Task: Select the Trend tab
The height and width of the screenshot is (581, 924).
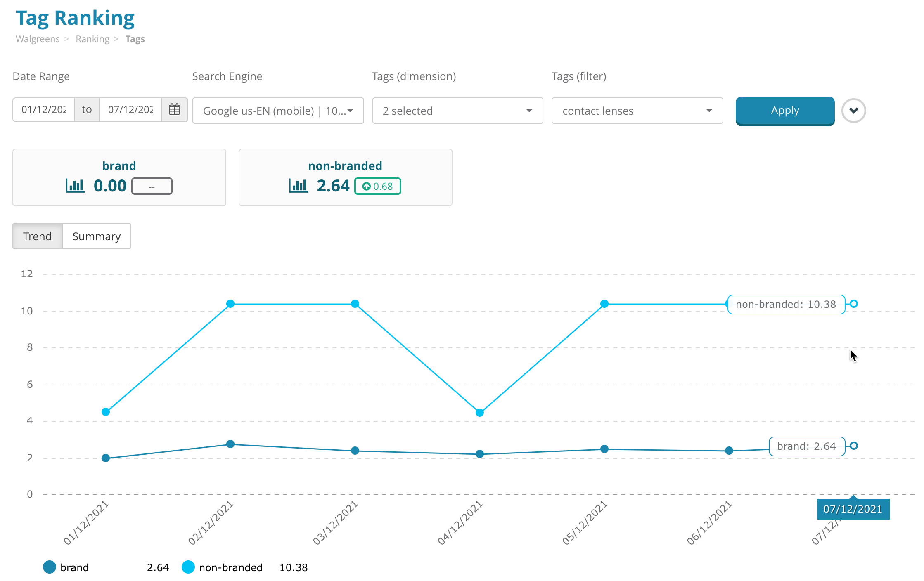Action: [38, 236]
